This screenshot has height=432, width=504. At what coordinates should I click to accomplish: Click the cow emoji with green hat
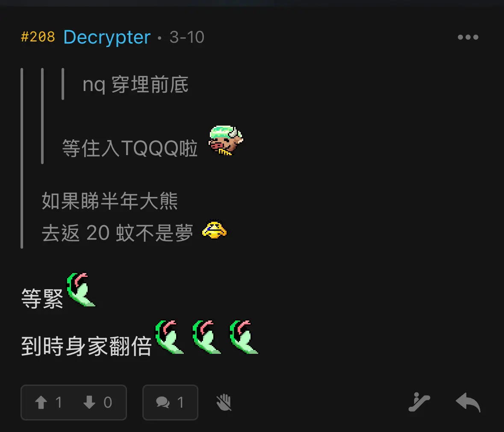click(x=226, y=141)
